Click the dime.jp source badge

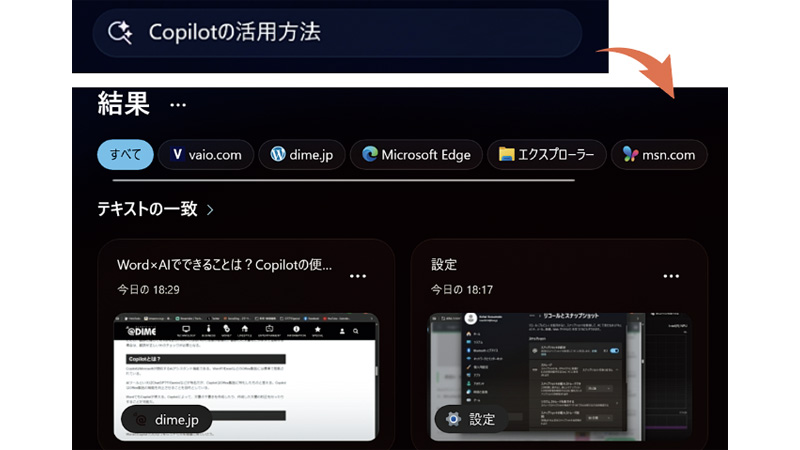[167, 419]
